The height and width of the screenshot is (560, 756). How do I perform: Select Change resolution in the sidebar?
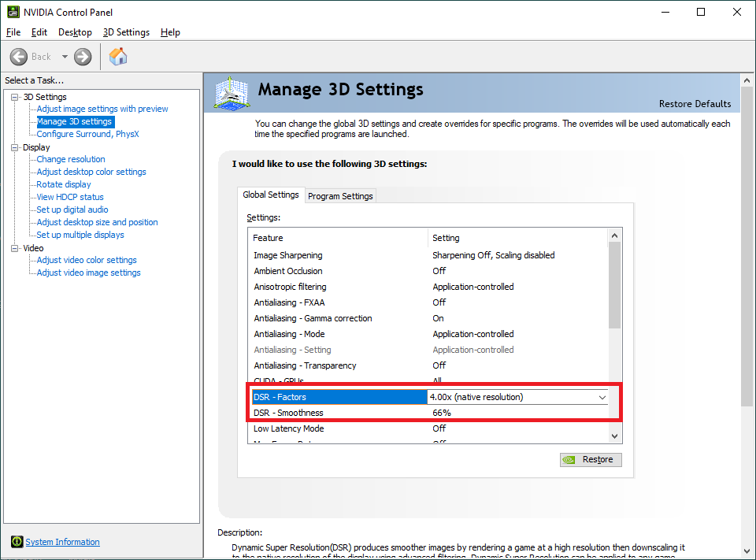(x=70, y=159)
